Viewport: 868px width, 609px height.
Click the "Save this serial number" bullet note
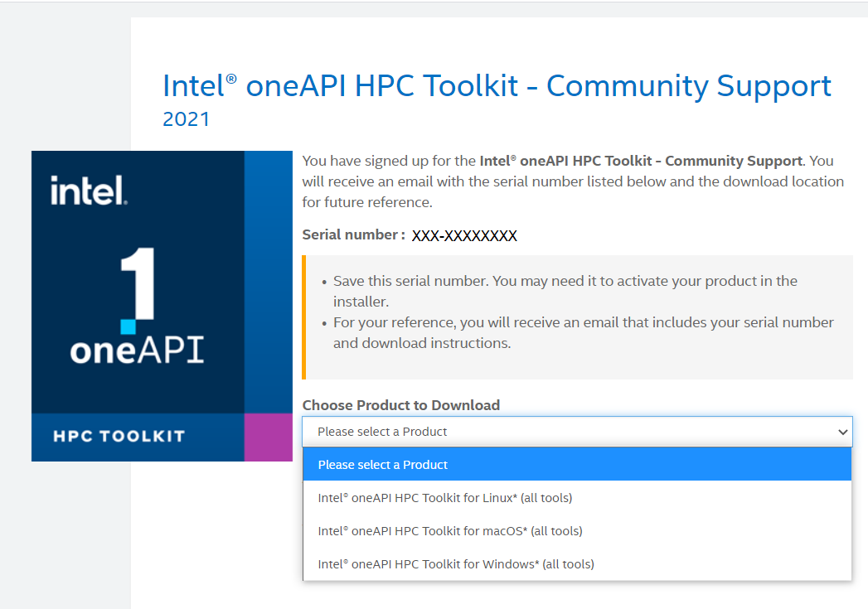point(565,291)
